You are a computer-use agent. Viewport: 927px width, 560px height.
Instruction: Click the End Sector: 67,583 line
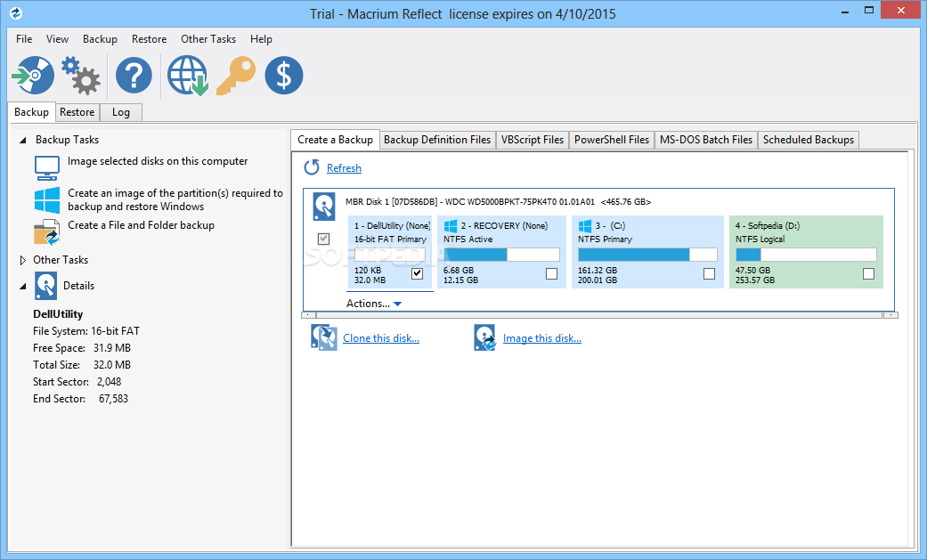point(80,399)
